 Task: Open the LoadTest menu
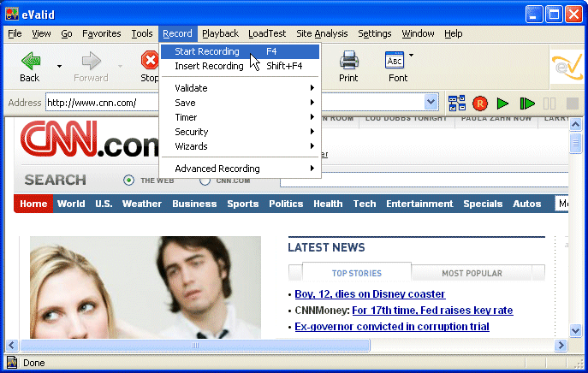267,33
